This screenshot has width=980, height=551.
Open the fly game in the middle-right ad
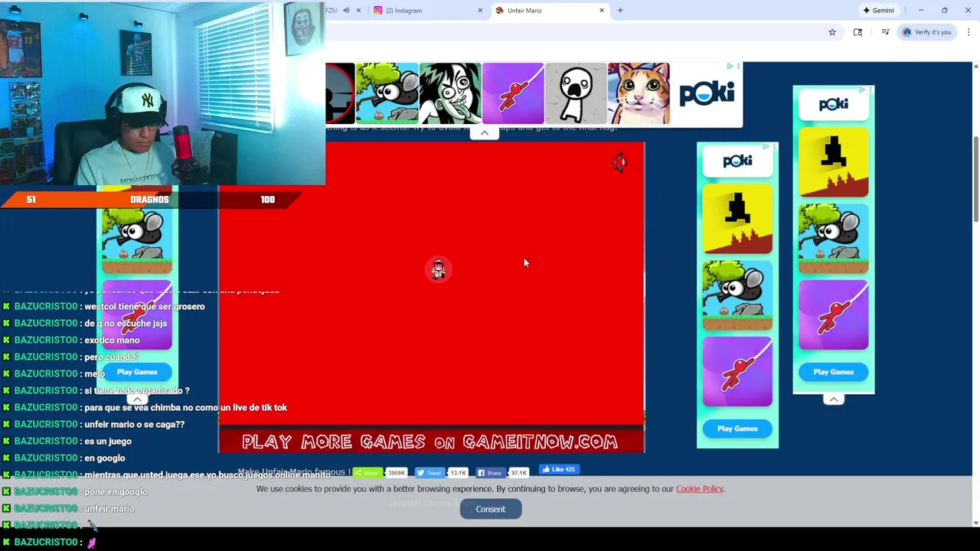737,295
